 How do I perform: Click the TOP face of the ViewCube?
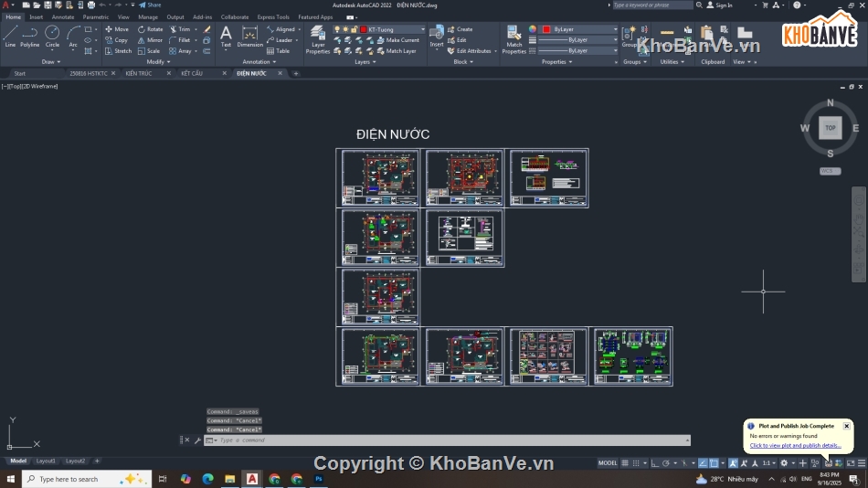830,128
